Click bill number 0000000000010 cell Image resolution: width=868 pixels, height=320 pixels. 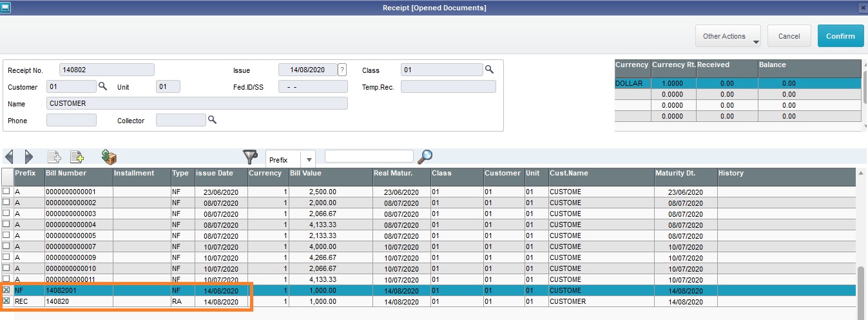click(x=78, y=268)
